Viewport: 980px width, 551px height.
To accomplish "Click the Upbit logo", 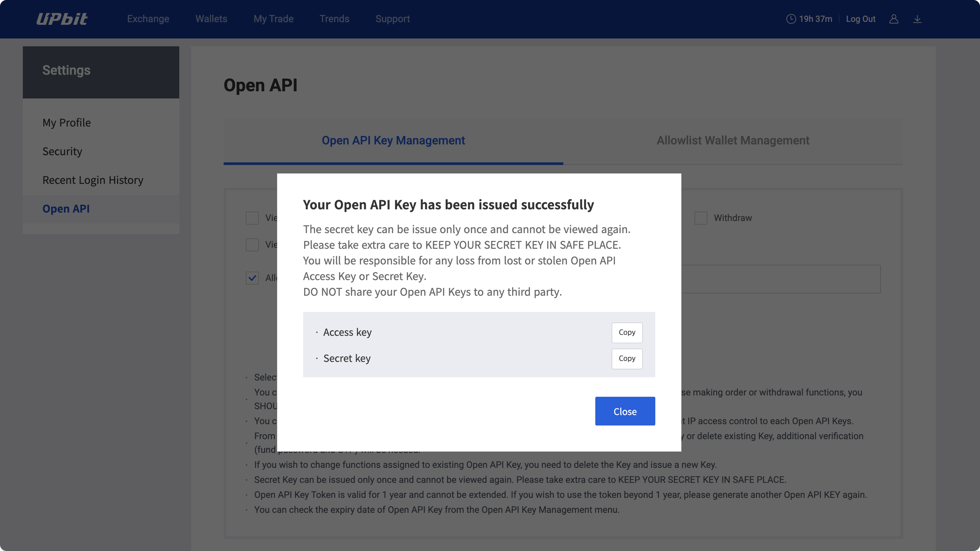I will [62, 19].
